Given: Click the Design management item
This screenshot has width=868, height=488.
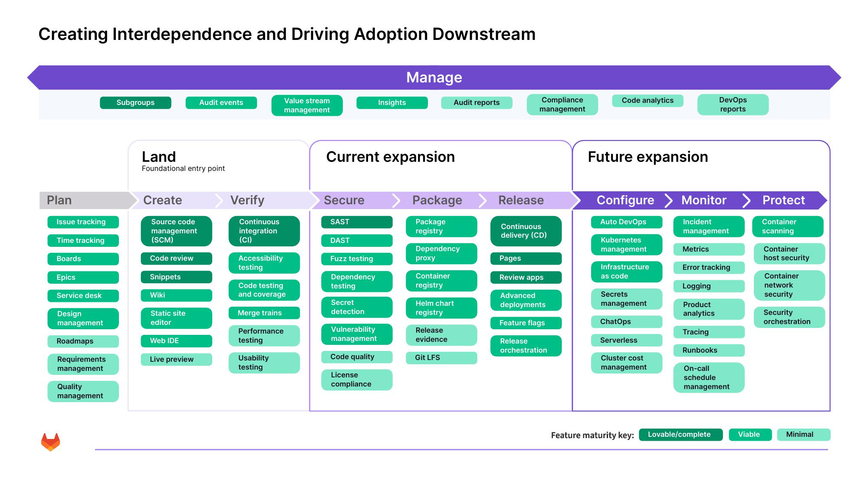Looking at the screenshot, I should tap(83, 318).
